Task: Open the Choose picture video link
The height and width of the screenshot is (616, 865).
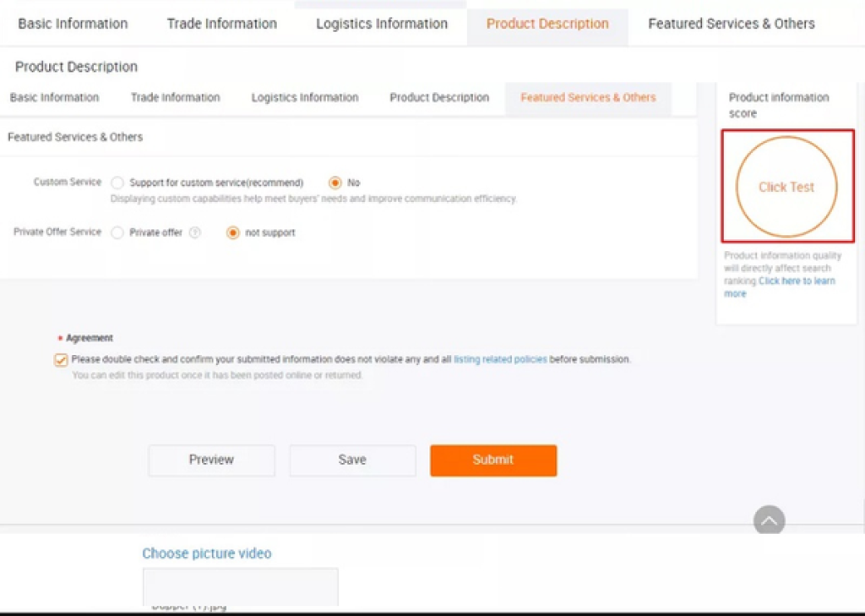Action: tap(207, 553)
